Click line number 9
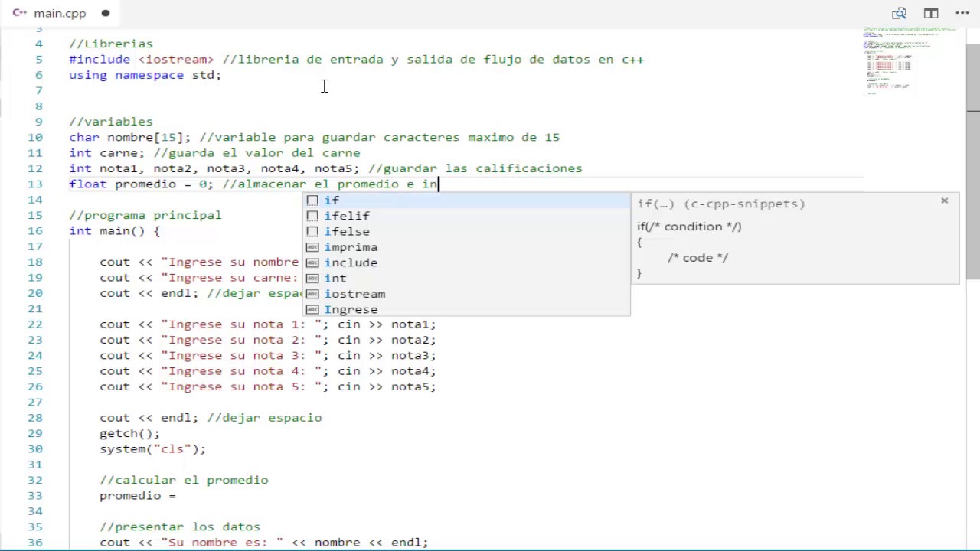The width and height of the screenshot is (980, 551). pos(39,122)
